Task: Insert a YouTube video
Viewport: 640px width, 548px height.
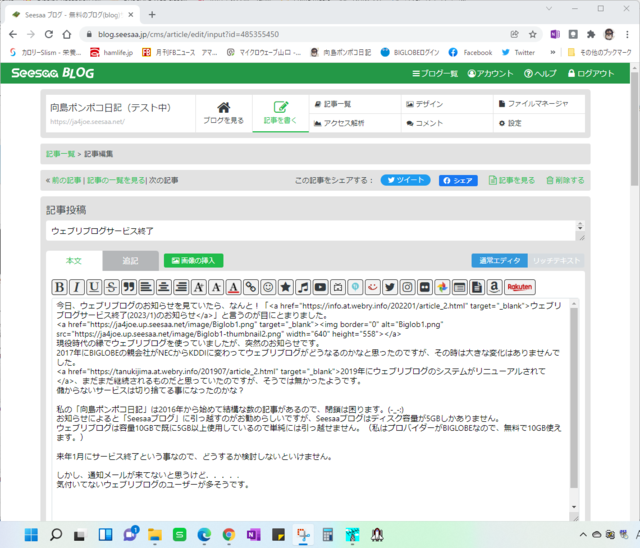Action: 320,287
